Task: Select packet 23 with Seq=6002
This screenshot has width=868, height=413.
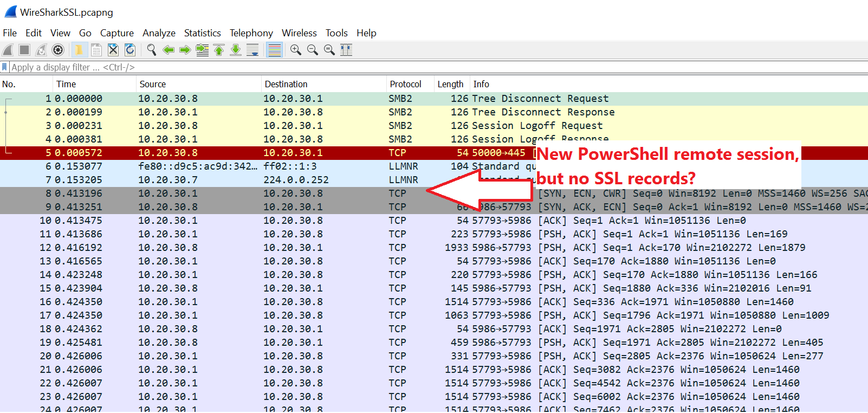Action: click(434, 397)
